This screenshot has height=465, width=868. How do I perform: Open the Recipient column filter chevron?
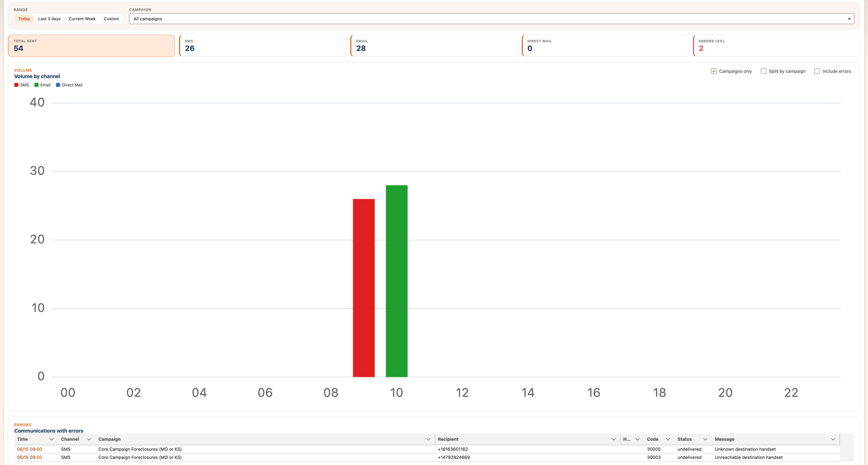[614, 439]
